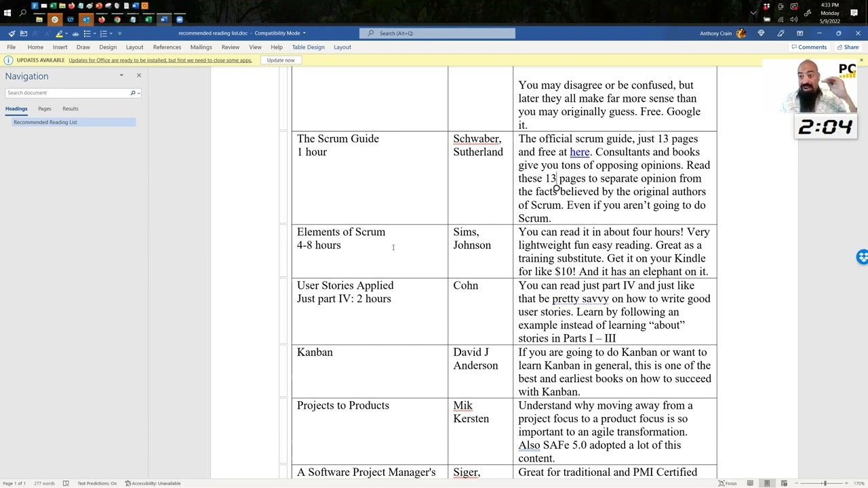Click the 277 words count in status bar
Screen dimensions: 868x488
(x=44, y=483)
